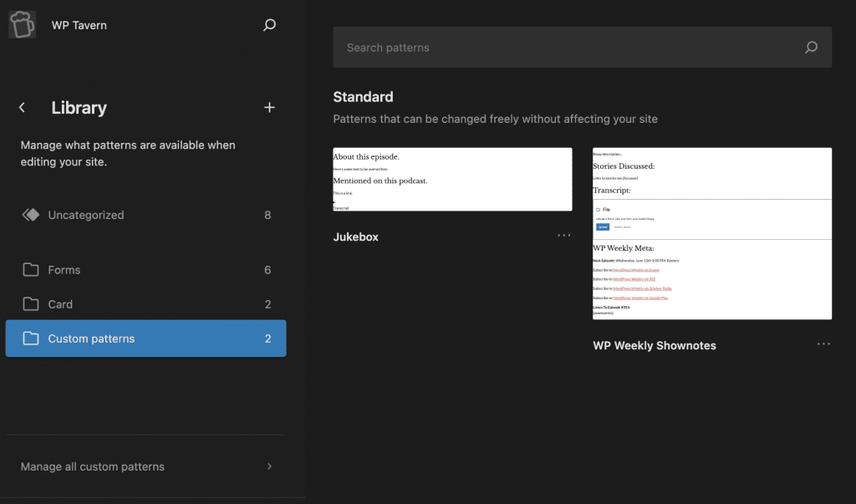Open the sidebar command search icon
Image resolution: width=856 pixels, height=504 pixels.
click(x=269, y=25)
